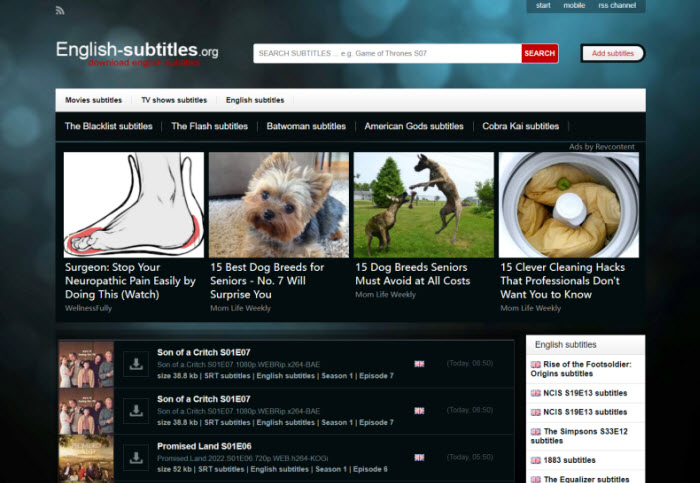700x483 pixels.
Task: Click 'Season 1' in Promised Land row
Action: click(x=331, y=470)
